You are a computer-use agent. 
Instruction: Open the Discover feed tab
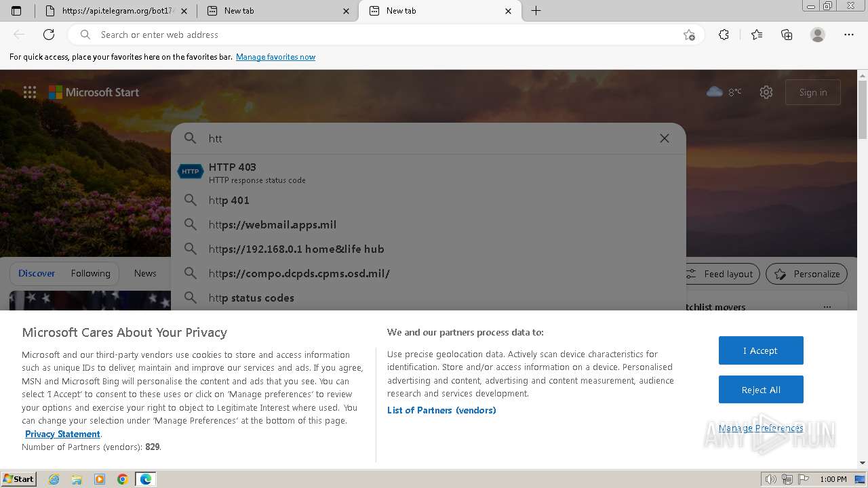[x=37, y=273]
